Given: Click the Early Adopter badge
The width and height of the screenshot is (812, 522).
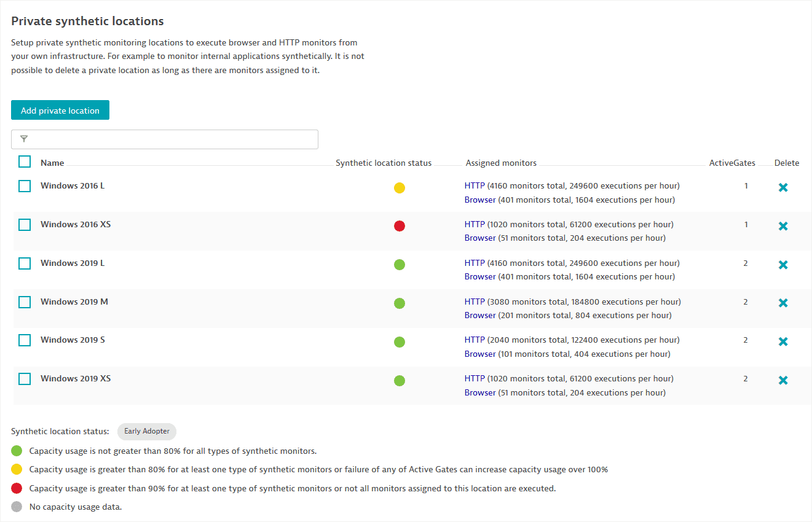Looking at the screenshot, I should pyautogui.click(x=147, y=431).
